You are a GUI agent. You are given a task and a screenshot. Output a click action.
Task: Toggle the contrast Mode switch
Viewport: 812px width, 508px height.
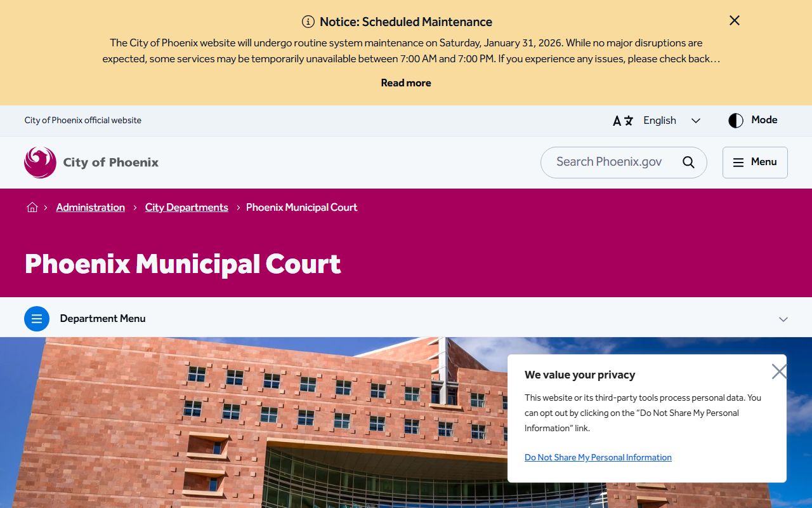pos(753,121)
